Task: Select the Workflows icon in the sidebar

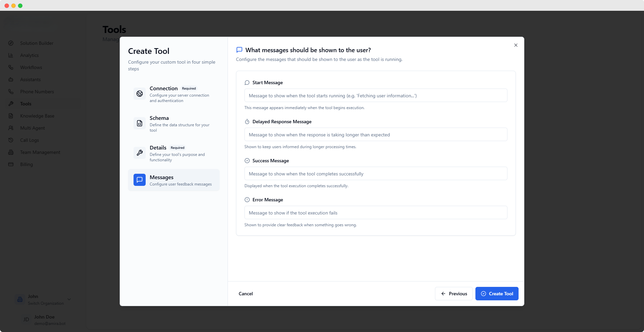Action: click(11, 67)
